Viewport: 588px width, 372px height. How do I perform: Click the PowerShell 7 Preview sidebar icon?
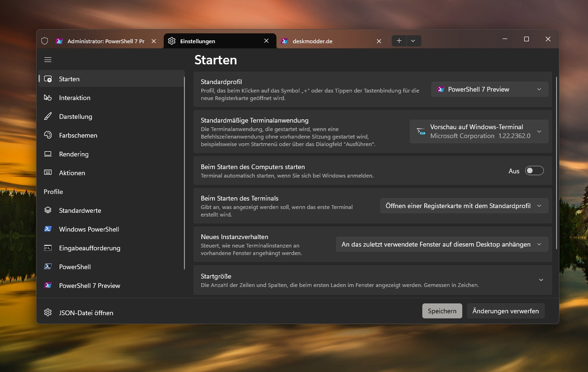click(48, 286)
